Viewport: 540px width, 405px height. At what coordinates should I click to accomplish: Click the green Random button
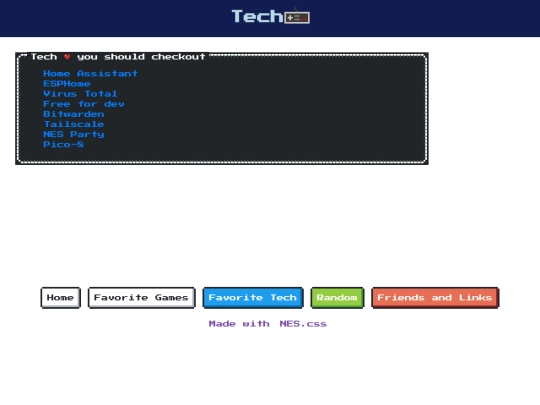click(x=337, y=298)
